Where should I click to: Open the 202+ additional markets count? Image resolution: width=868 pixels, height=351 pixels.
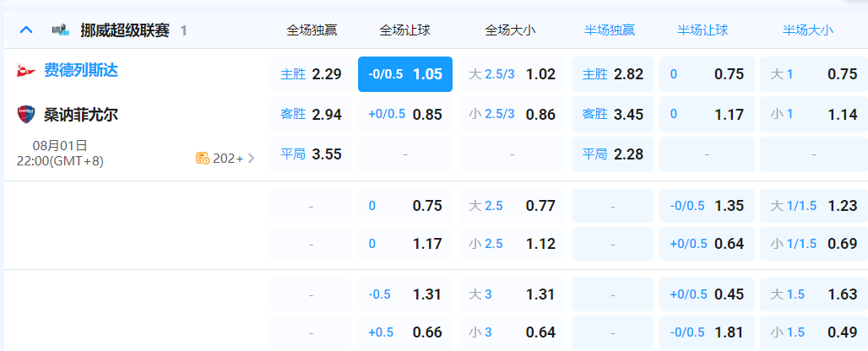pyautogui.click(x=228, y=159)
